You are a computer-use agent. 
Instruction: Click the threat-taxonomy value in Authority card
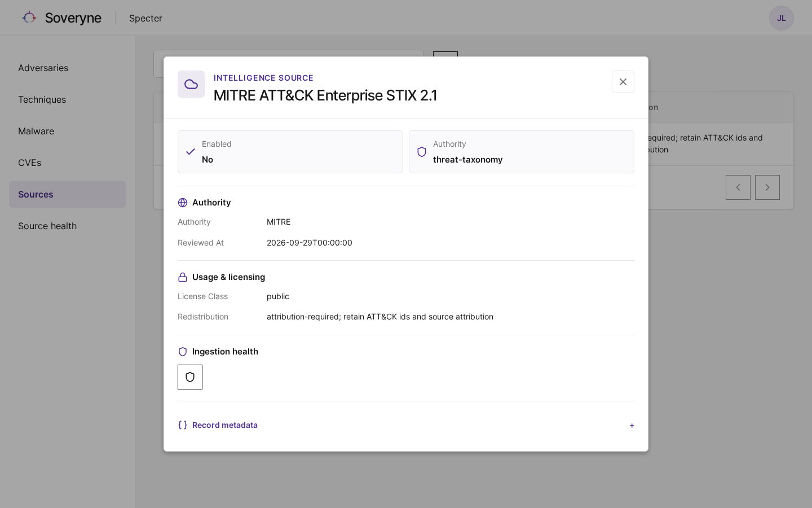coord(468,160)
